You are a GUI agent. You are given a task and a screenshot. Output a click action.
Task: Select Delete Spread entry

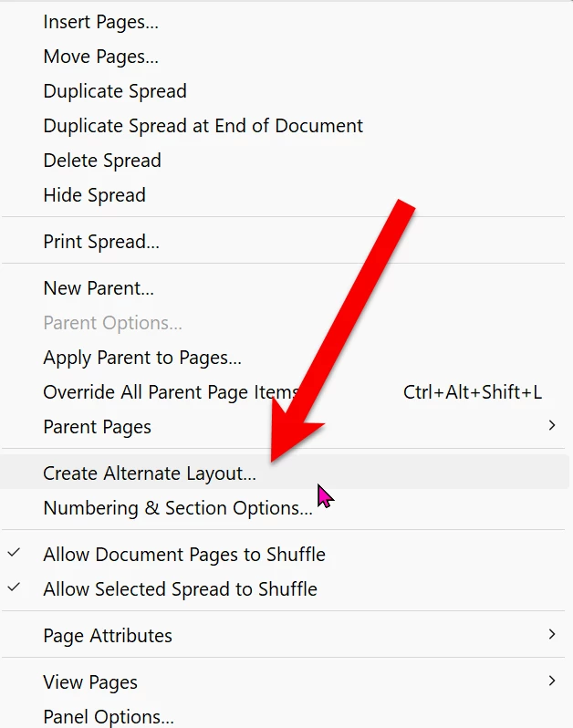(x=102, y=161)
